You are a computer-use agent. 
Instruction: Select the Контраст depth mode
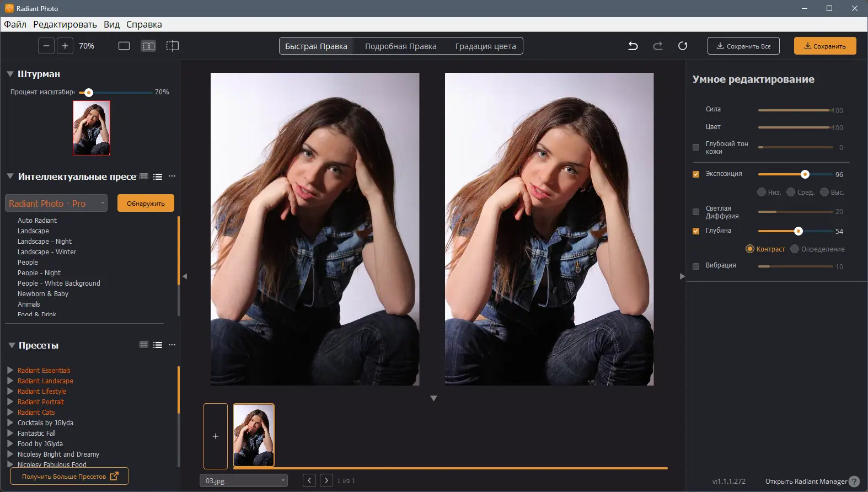point(750,249)
